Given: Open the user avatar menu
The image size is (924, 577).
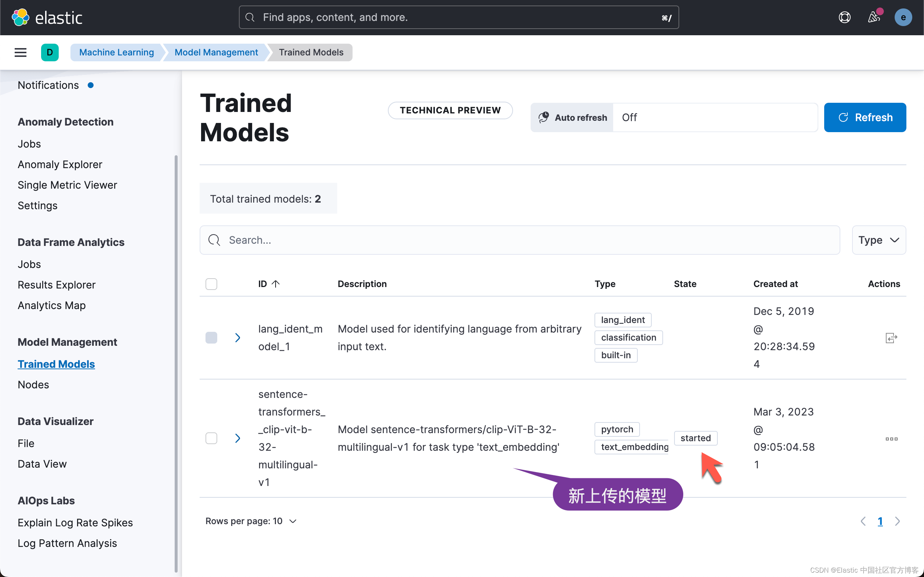Looking at the screenshot, I should (x=903, y=18).
